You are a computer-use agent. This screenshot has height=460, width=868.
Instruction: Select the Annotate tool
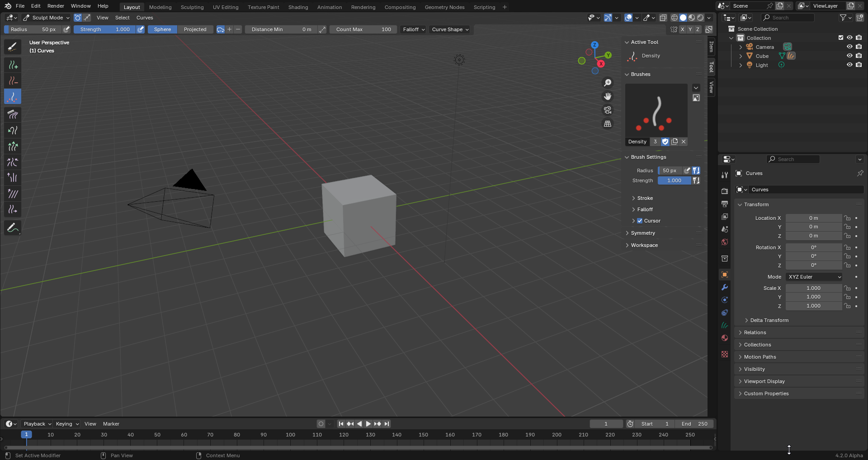(x=13, y=228)
